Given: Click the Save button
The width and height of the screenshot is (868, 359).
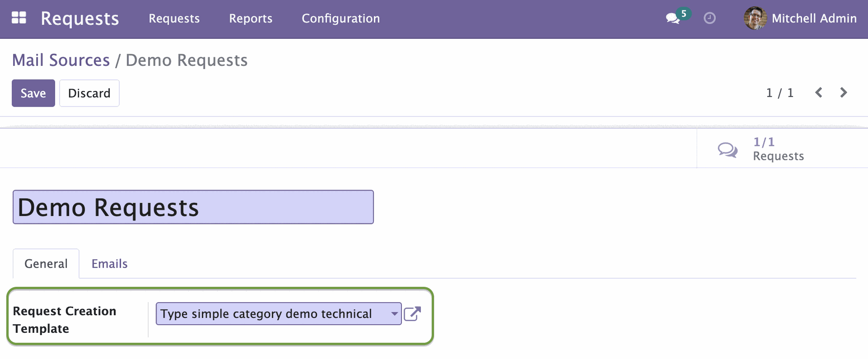Looking at the screenshot, I should (33, 93).
